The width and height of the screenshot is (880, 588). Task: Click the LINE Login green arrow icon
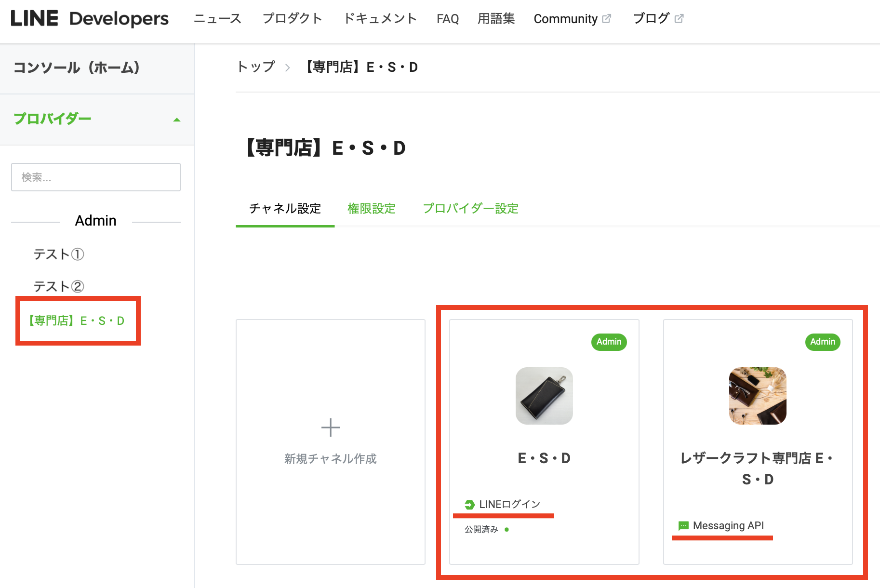tap(469, 505)
